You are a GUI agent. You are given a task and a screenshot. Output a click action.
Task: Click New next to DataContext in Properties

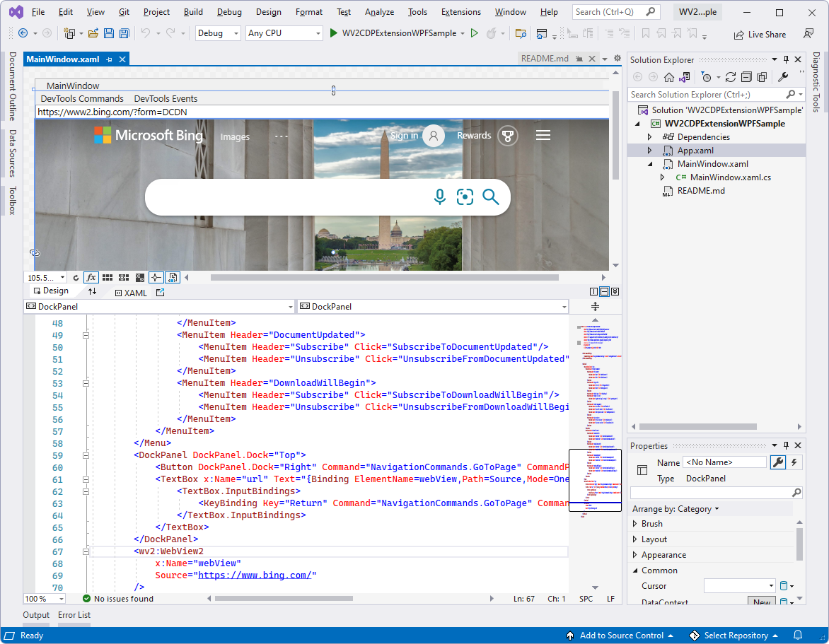click(762, 600)
